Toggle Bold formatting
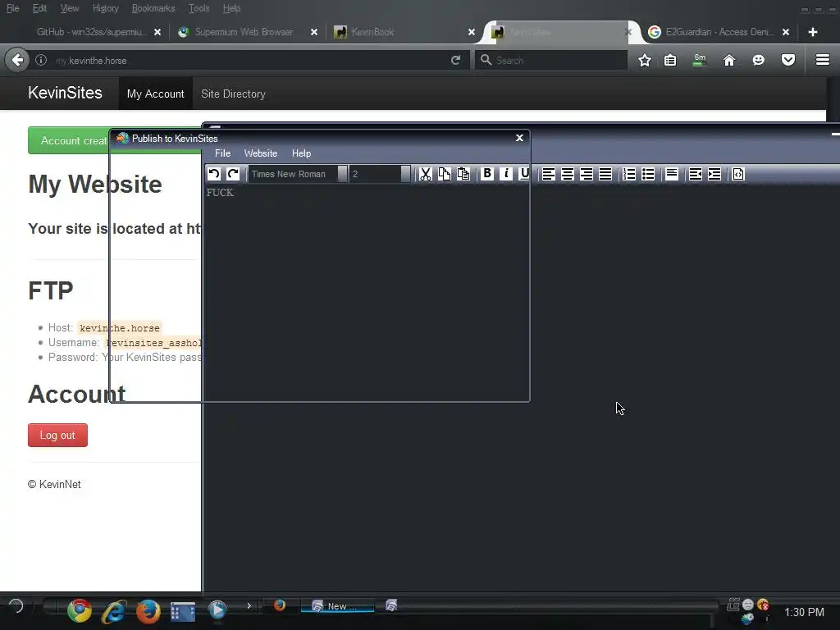Screen dimensions: 840x630 coord(487,174)
